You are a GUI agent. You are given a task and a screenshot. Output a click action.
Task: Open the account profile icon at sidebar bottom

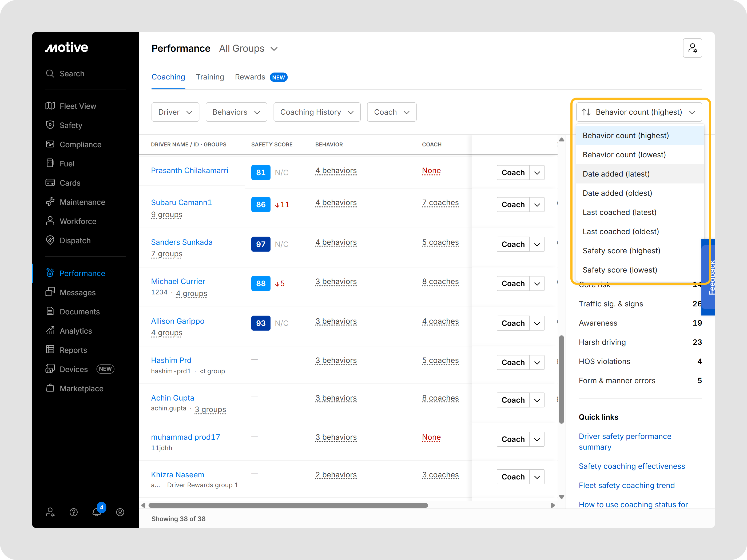[120, 512]
